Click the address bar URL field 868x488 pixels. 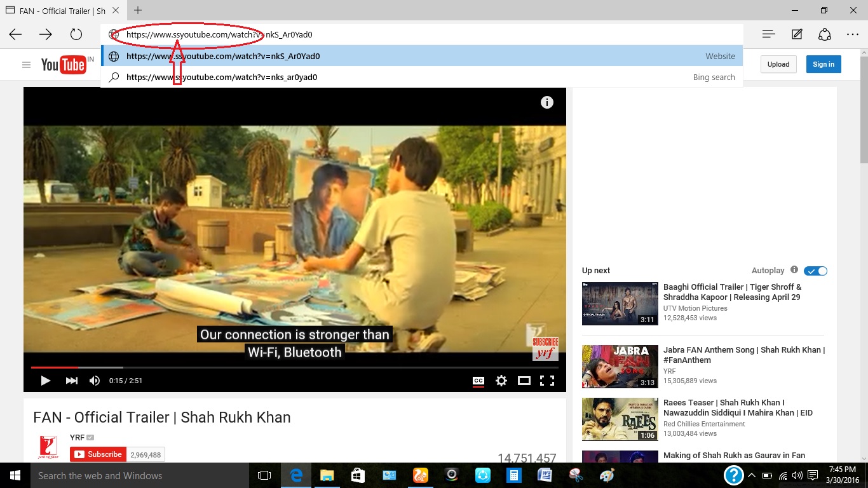[x=421, y=34]
